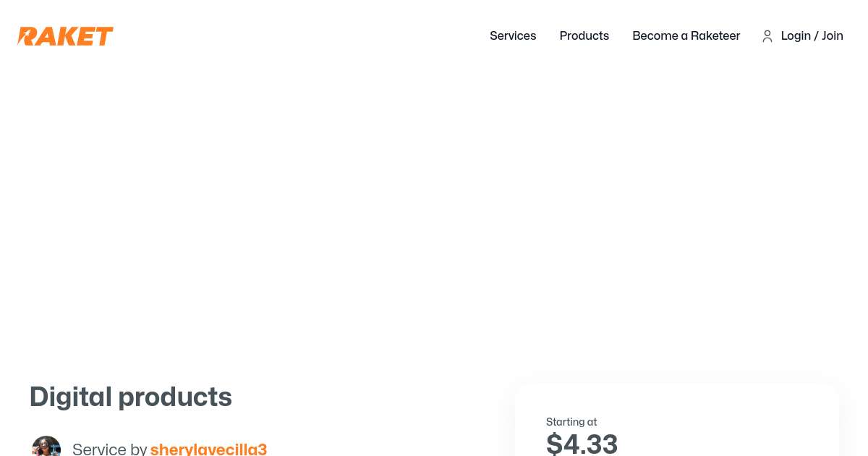Click the stylized R in the Raket logo
868x456 pixels.
(x=27, y=36)
